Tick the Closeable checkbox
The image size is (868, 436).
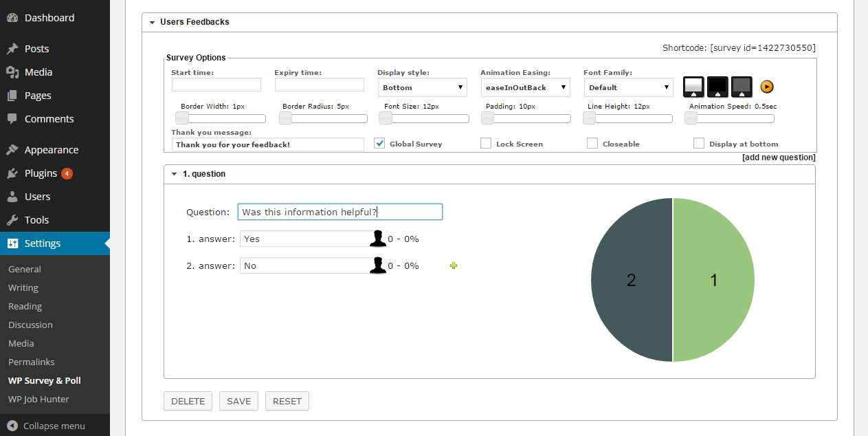point(592,143)
